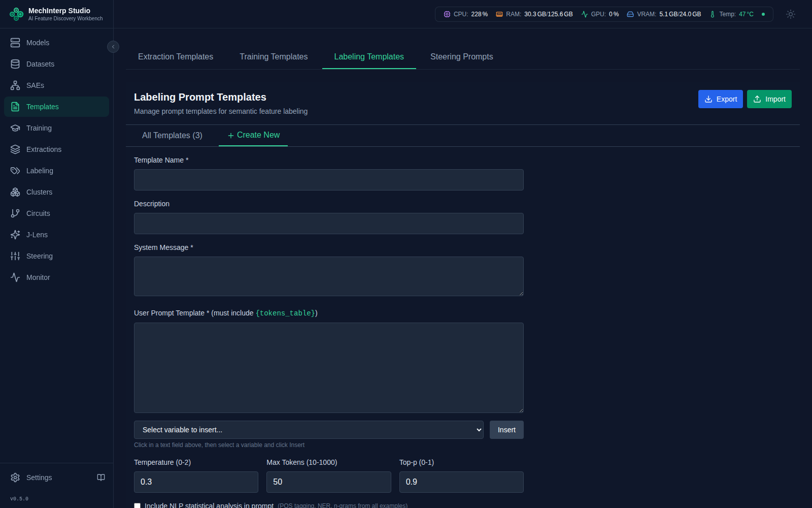Image resolution: width=812 pixels, height=508 pixels.
Task: Open Datasets via its database icon
Action: (15, 64)
